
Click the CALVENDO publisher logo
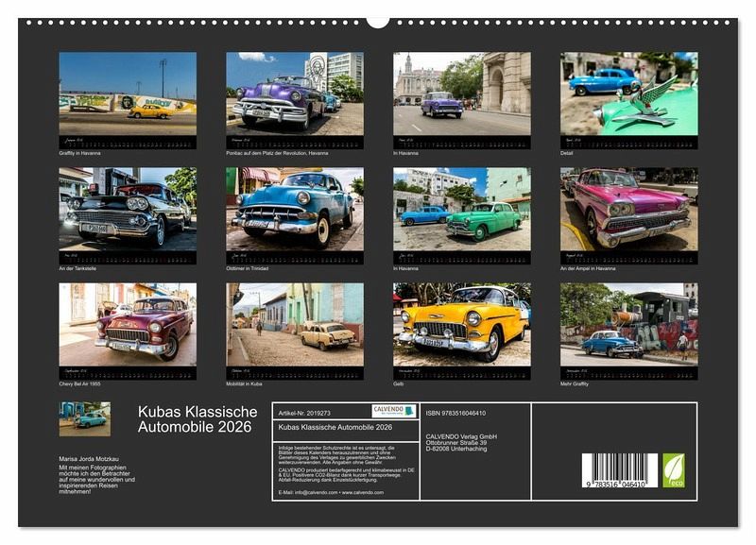coord(393,411)
